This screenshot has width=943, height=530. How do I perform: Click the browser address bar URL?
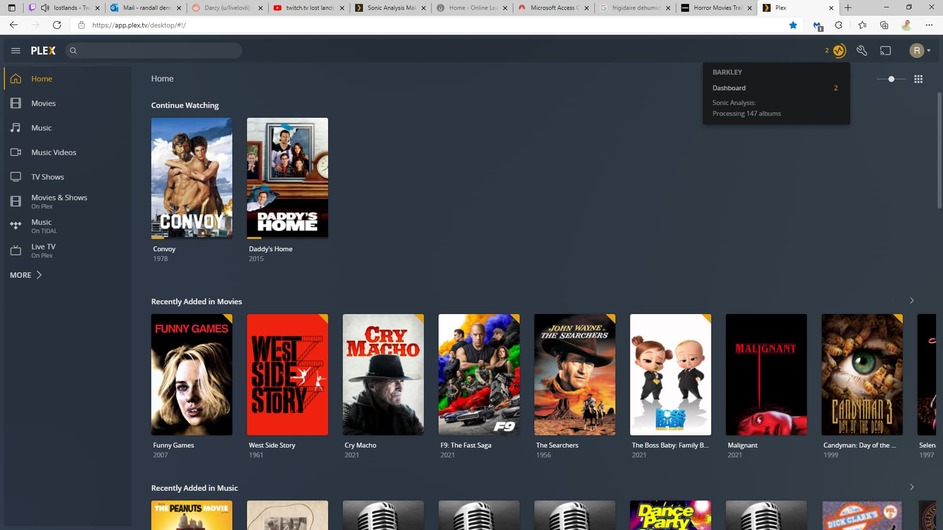[138, 25]
